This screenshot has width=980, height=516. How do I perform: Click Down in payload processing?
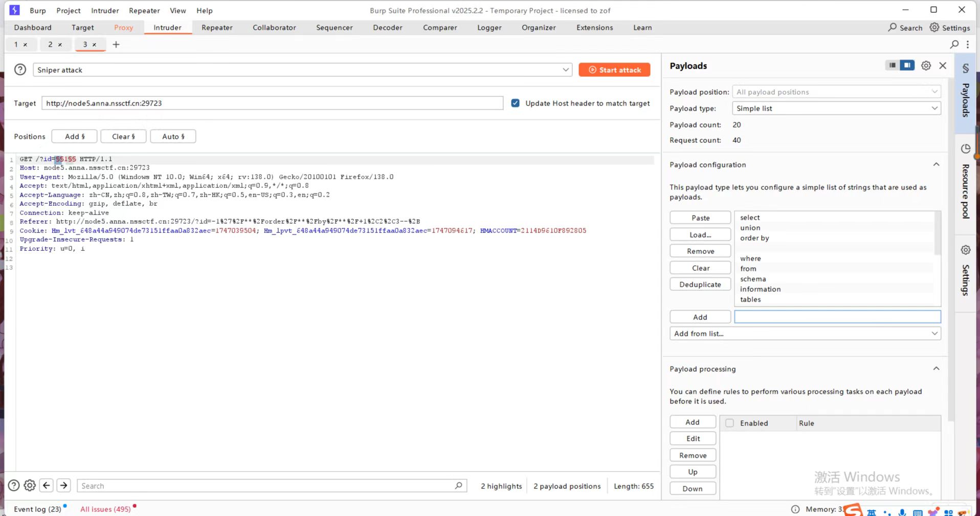(693, 488)
